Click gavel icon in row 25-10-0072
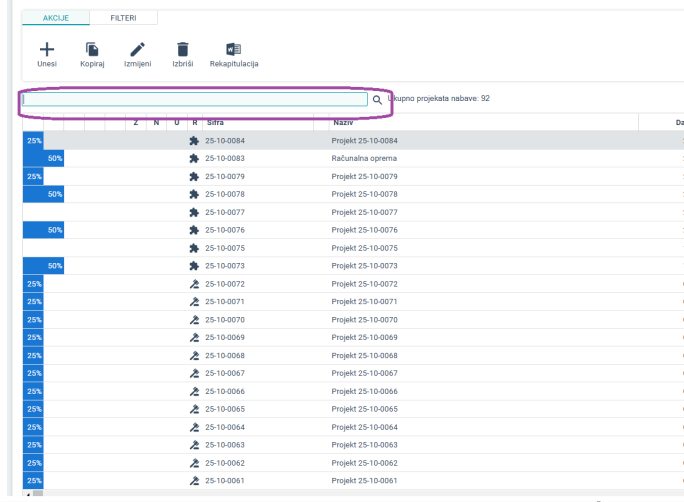The width and height of the screenshot is (684, 502). 194,284
